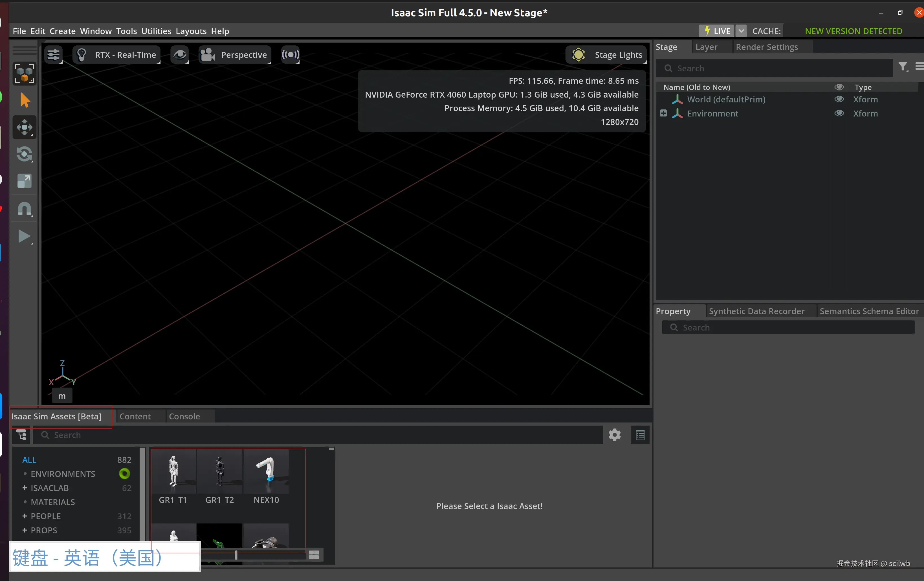The height and width of the screenshot is (581, 924).
Task: Open viewport display eye menu
Action: pos(179,54)
